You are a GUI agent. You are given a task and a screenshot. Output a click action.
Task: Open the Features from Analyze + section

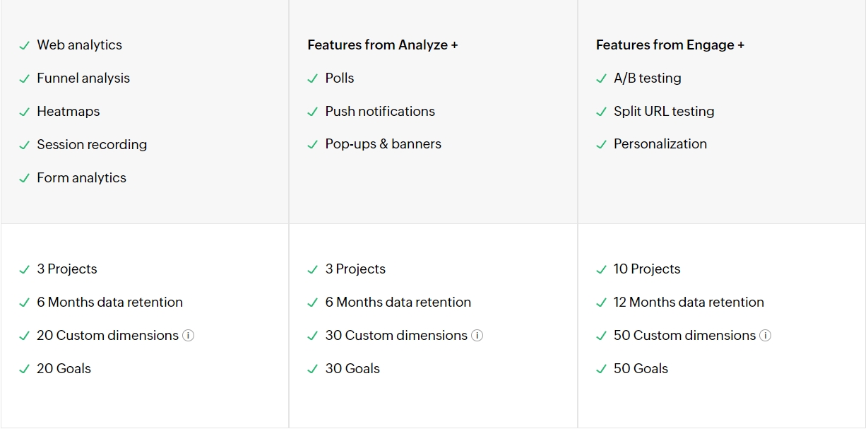(382, 45)
